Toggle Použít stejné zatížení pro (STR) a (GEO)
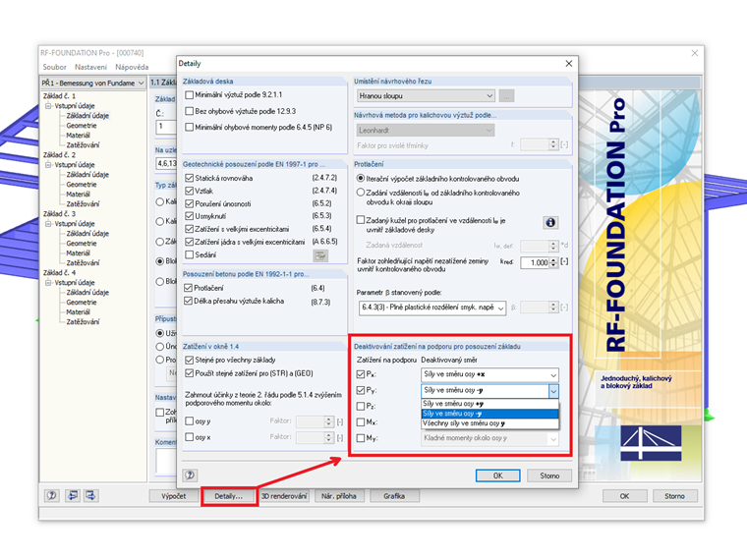 [x=189, y=373]
